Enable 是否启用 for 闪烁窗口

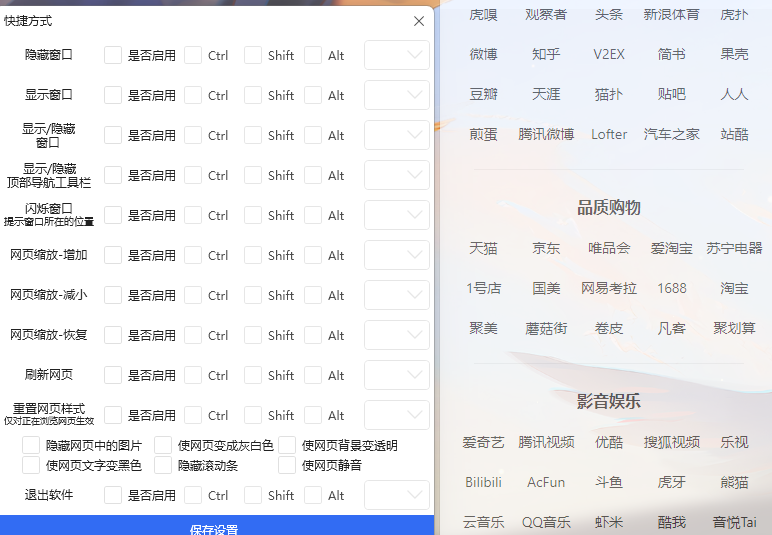point(113,215)
